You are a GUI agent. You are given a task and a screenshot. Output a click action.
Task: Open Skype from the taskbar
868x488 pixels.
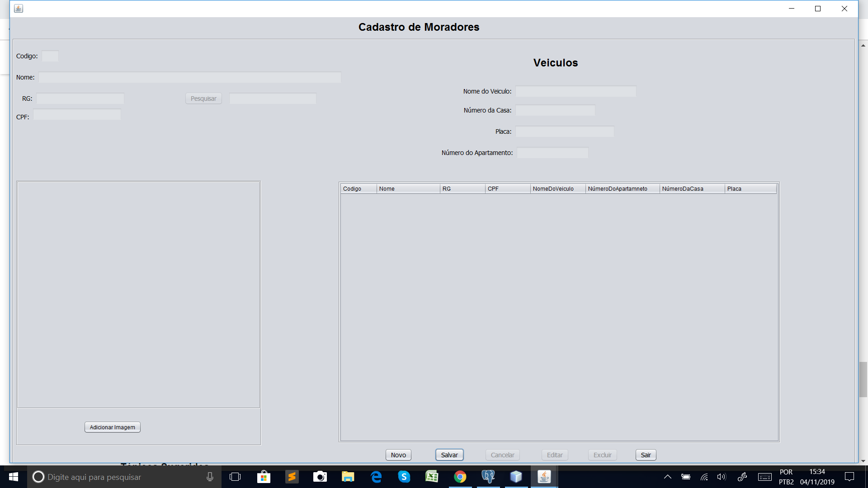[404, 477]
